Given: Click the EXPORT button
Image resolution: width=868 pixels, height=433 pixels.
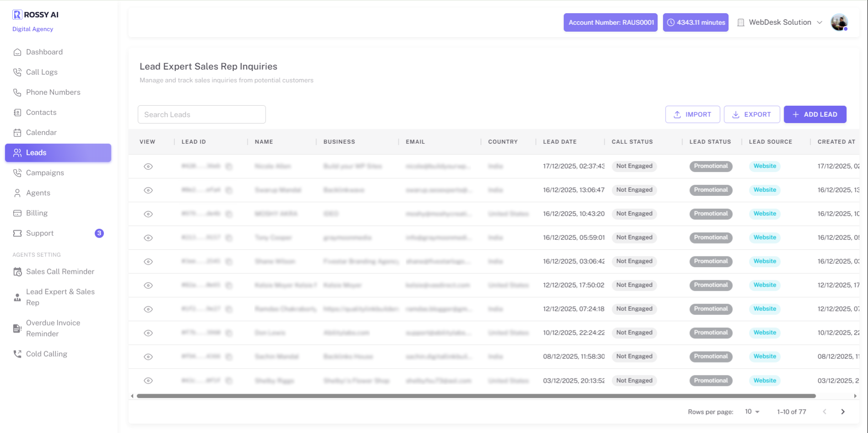Looking at the screenshot, I should [752, 114].
